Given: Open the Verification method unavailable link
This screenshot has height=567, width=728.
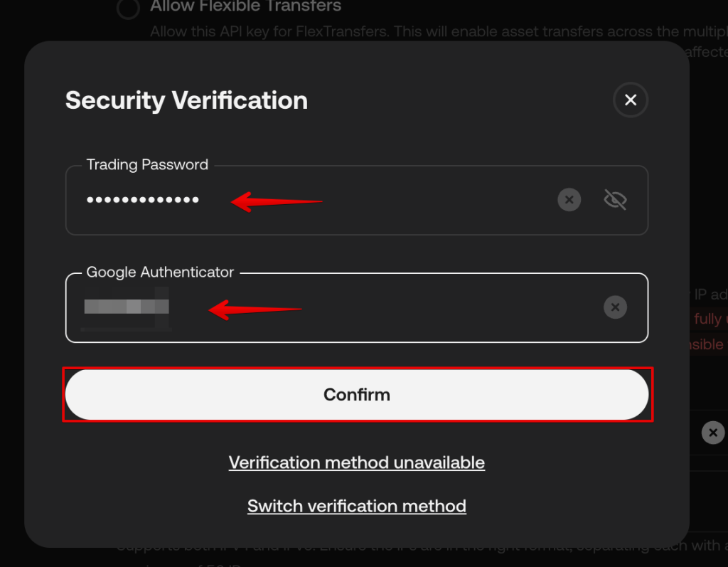Looking at the screenshot, I should 357,462.
